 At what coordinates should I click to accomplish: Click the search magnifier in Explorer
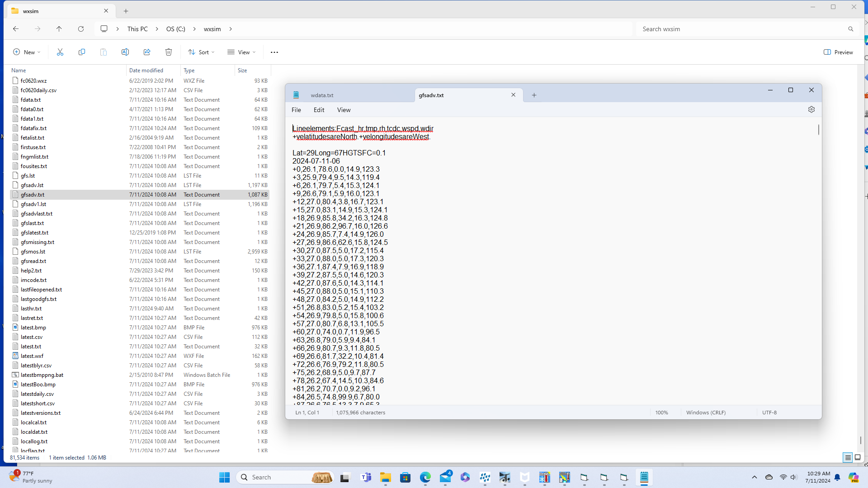[851, 29]
